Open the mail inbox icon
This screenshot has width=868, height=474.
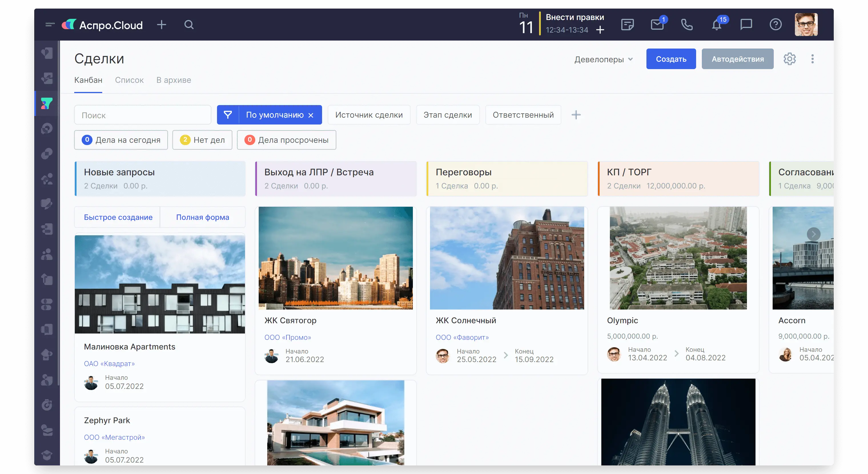click(657, 25)
